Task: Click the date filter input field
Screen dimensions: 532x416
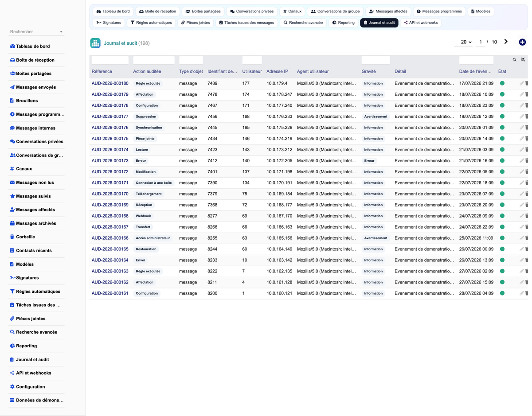Action: (476, 60)
